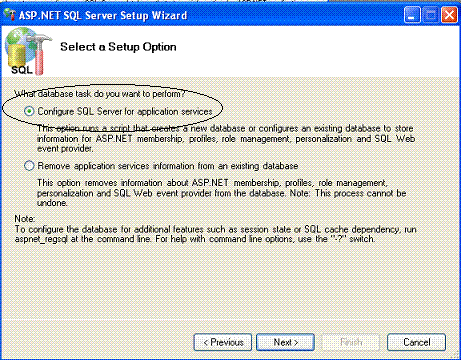Maximize the Setup Wizard window

click(x=431, y=15)
